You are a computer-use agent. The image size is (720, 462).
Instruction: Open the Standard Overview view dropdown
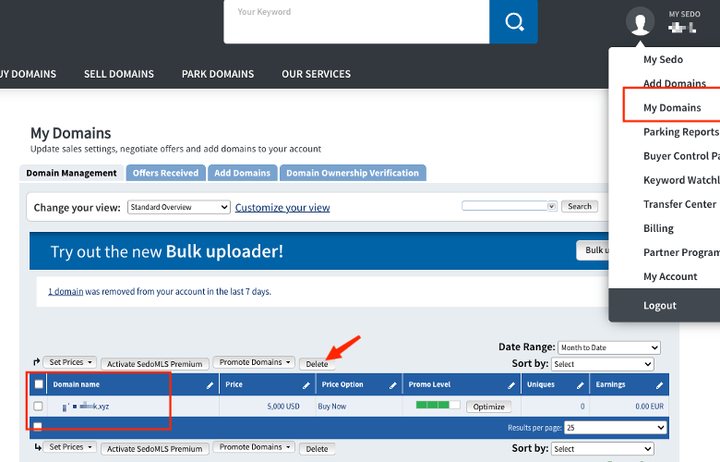[x=179, y=207]
